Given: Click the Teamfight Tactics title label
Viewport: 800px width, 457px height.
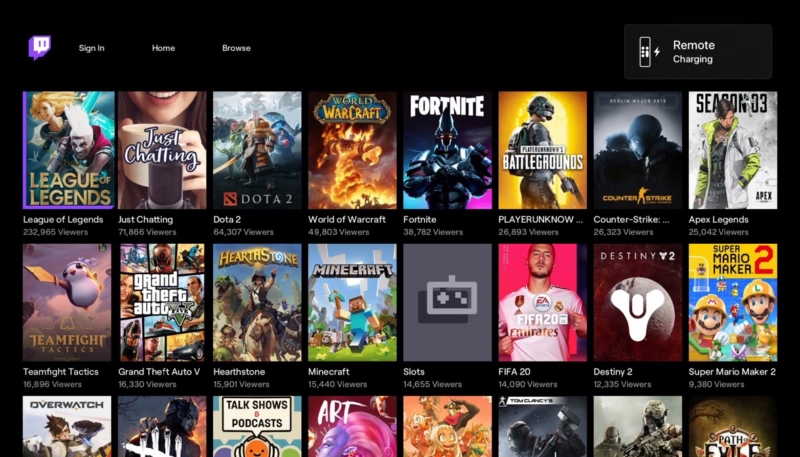Looking at the screenshot, I should (61, 372).
